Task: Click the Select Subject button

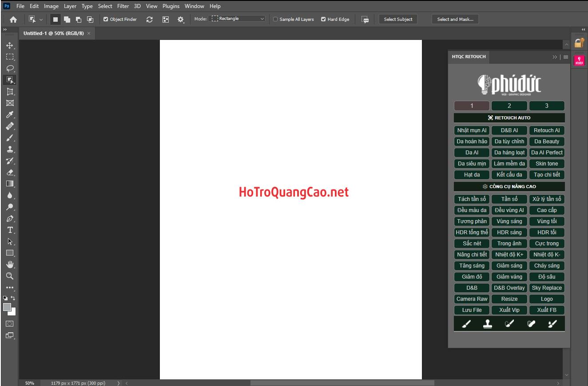Action: pos(398,20)
